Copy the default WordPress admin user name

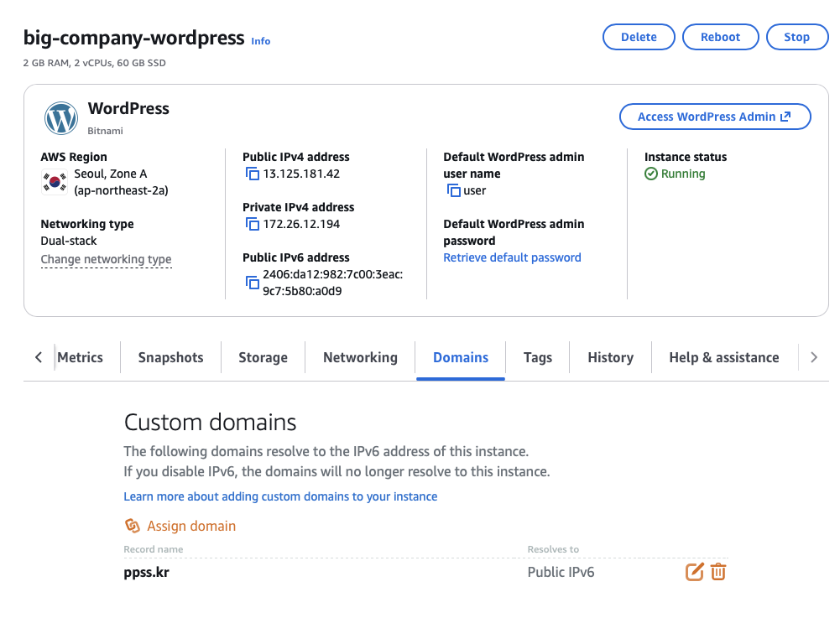453,191
